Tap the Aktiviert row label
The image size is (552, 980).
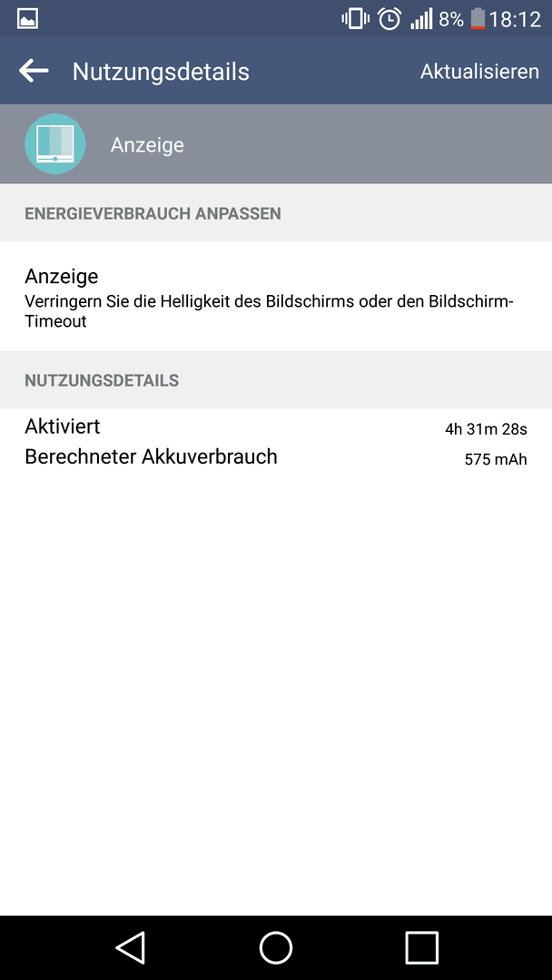(63, 426)
